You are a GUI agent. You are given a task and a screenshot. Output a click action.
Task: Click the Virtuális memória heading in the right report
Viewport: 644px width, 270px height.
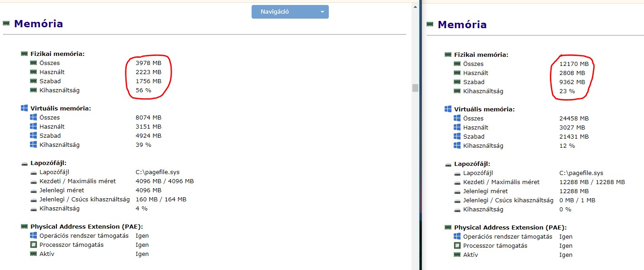tap(485, 109)
